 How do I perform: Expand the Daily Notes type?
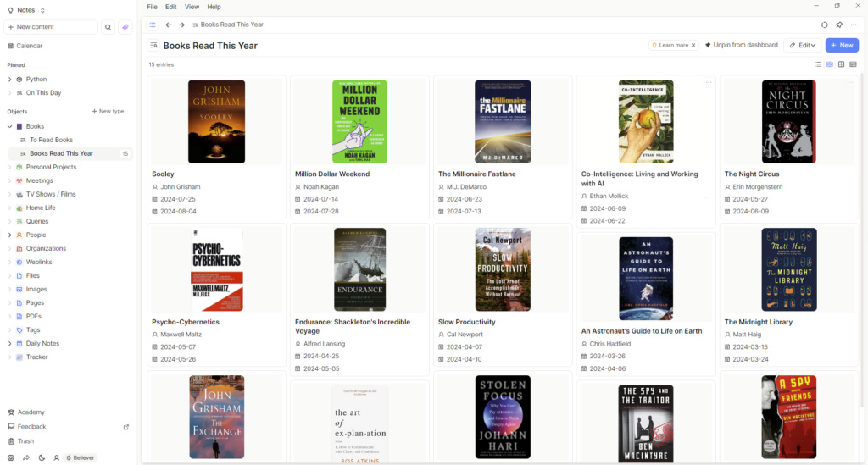click(x=9, y=343)
